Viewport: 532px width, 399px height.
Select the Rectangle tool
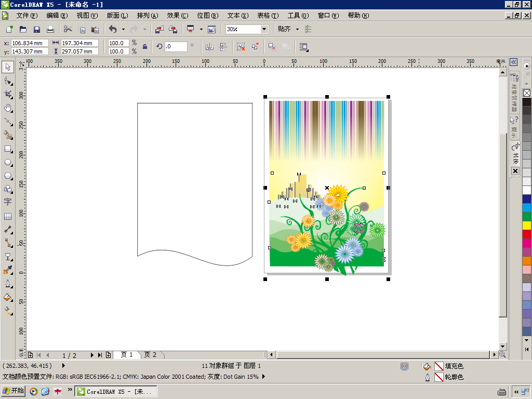click(8, 149)
